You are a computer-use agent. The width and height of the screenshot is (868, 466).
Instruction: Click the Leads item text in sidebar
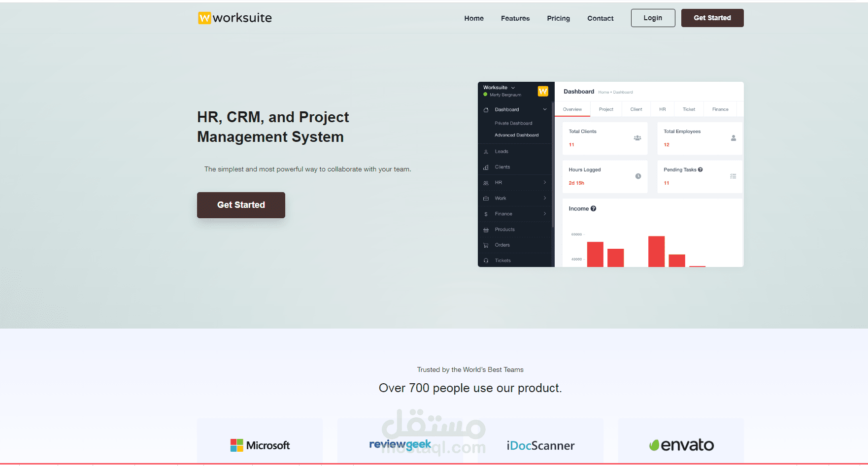[x=501, y=152]
